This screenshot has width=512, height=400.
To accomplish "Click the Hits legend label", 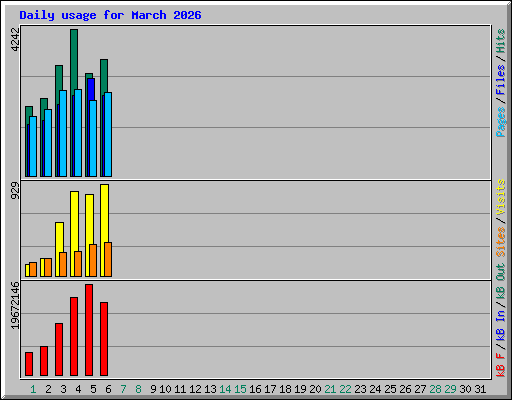I will pyautogui.click(x=500, y=41).
